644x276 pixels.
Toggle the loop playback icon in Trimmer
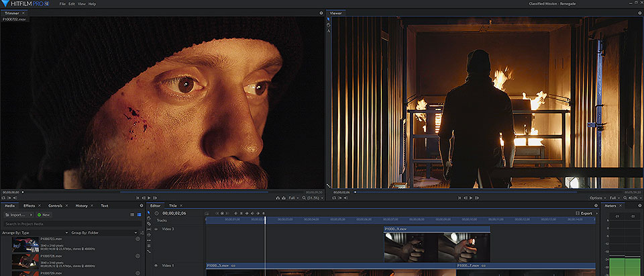pyautogui.click(x=3, y=198)
